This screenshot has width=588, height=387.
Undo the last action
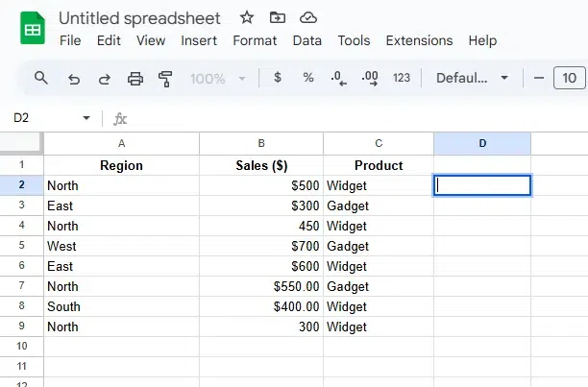(x=73, y=78)
